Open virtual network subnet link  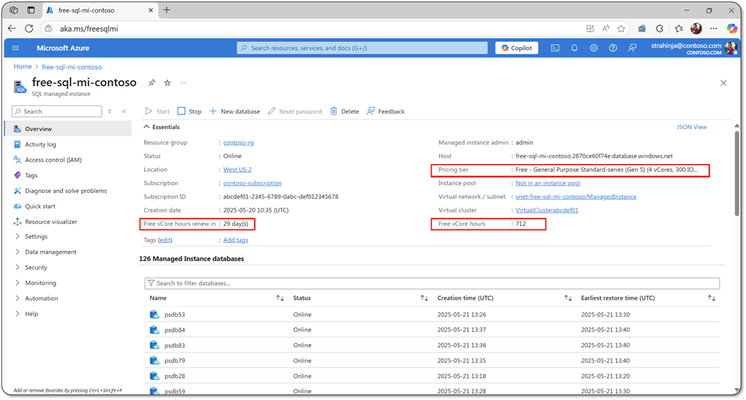click(x=576, y=197)
